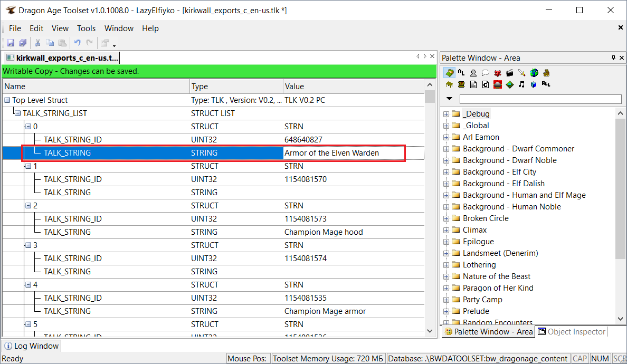The height and width of the screenshot is (364, 627).
Task: Select the 'AL' area list palette icon
Action: tap(461, 73)
